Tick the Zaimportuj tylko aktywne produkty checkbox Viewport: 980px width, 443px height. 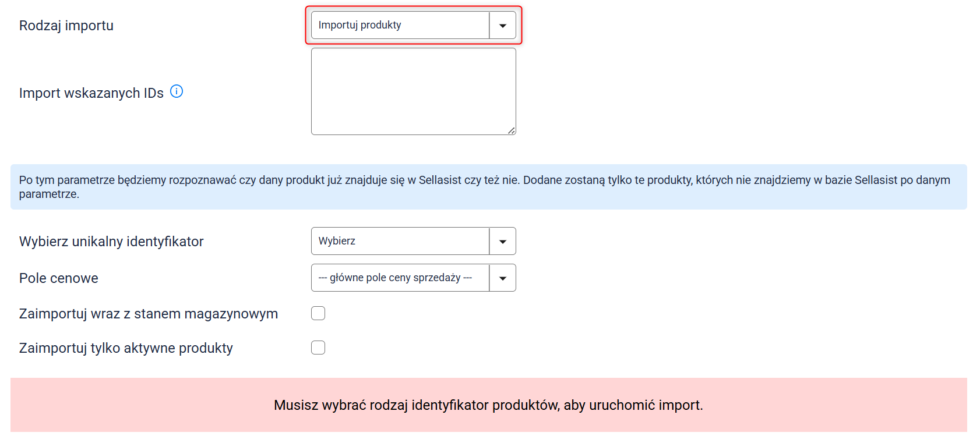(318, 348)
